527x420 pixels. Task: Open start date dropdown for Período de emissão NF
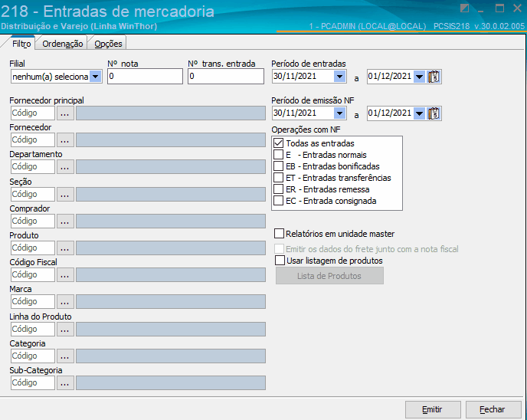pyautogui.click(x=339, y=113)
